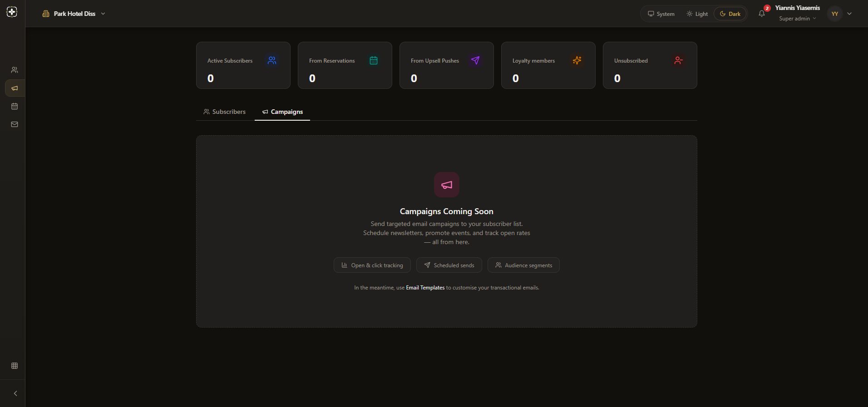
Task: Open the Email Templates link
Action: click(x=425, y=288)
